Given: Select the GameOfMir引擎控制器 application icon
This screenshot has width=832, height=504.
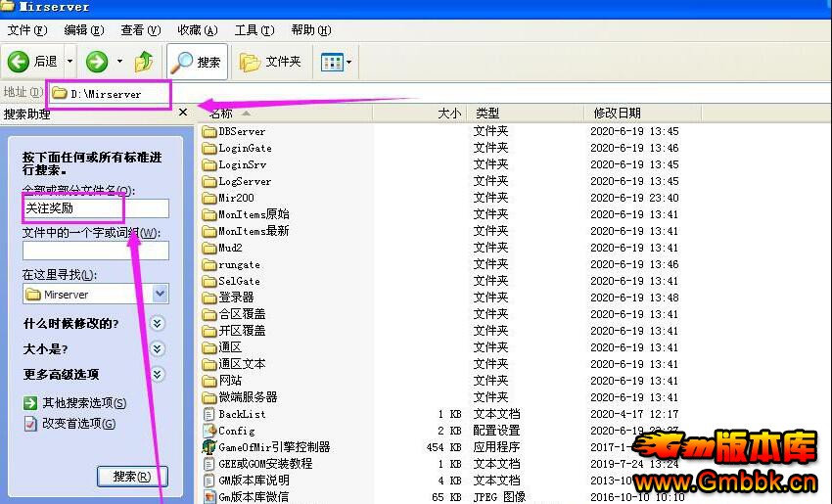Looking at the screenshot, I should [209, 447].
